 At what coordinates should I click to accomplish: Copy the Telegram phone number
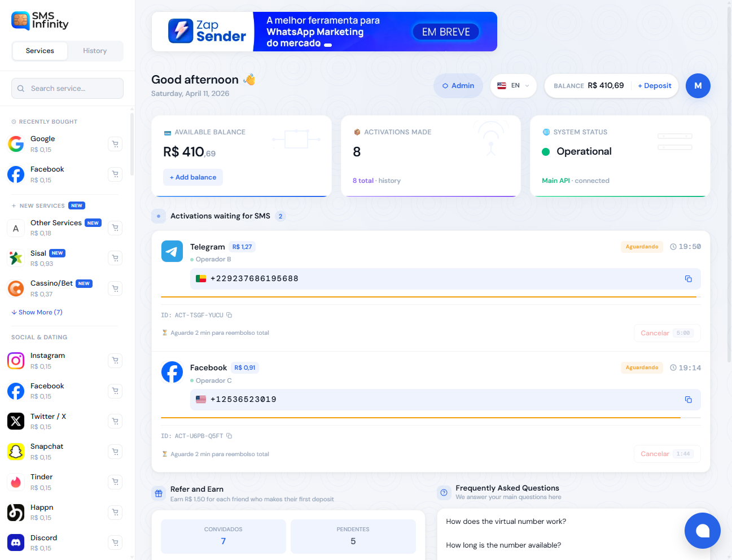[688, 279]
